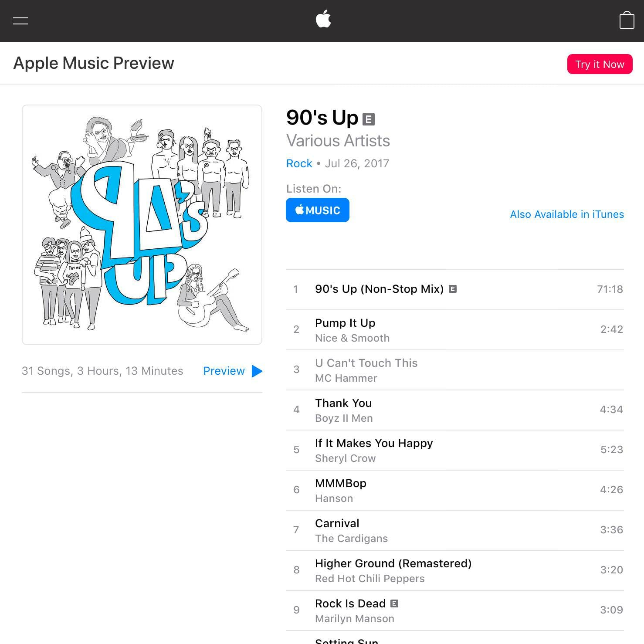Click the Try it Now button
Image resolution: width=644 pixels, height=644 pixels.
pyautogui.click(x=600, y=64)
